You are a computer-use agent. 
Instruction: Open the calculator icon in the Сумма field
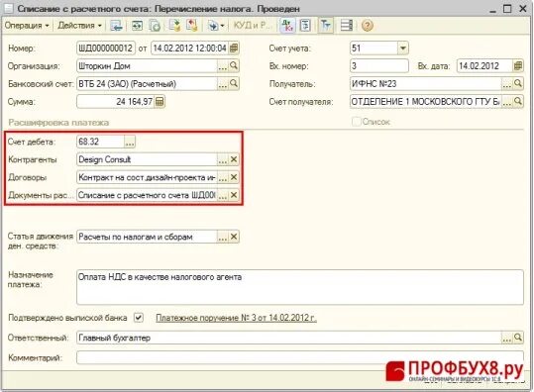[x=160, y=101]
